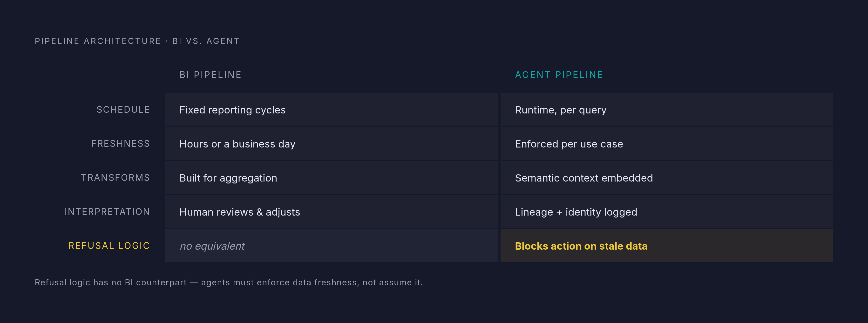This screenshot has height=323, width=868.
Task: Click the yellow 'REFUSAL LOGIC' row label
Action: (x=109, y=246)
